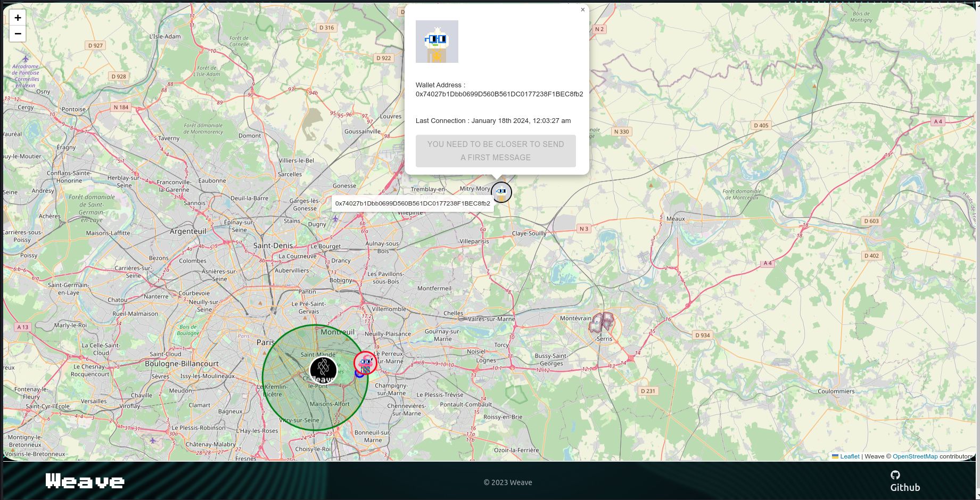Click the N 3 road badge
This screenshot has width=980, height=500.
[584, 229]
